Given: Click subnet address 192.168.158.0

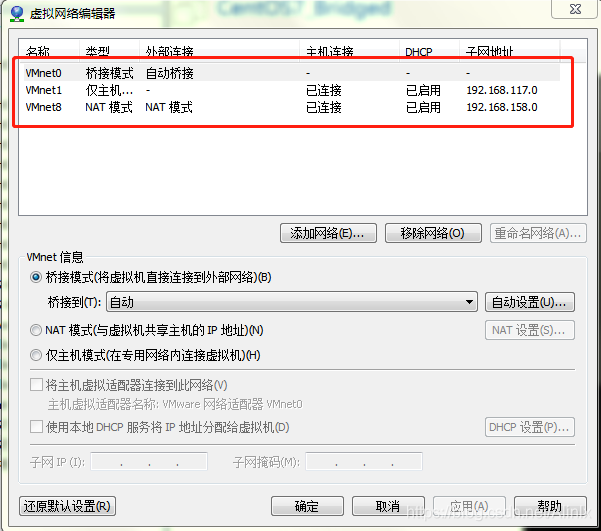Looking at the screenshot, I should 502,107.
